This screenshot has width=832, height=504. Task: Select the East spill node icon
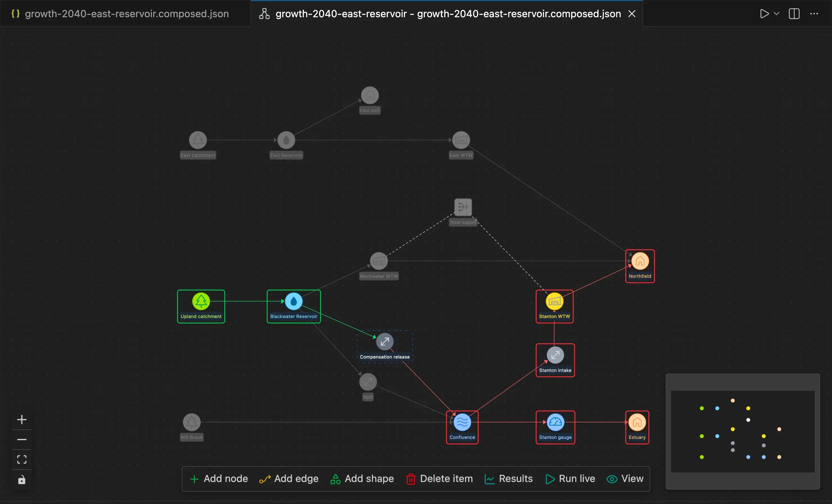coord(370,95)
